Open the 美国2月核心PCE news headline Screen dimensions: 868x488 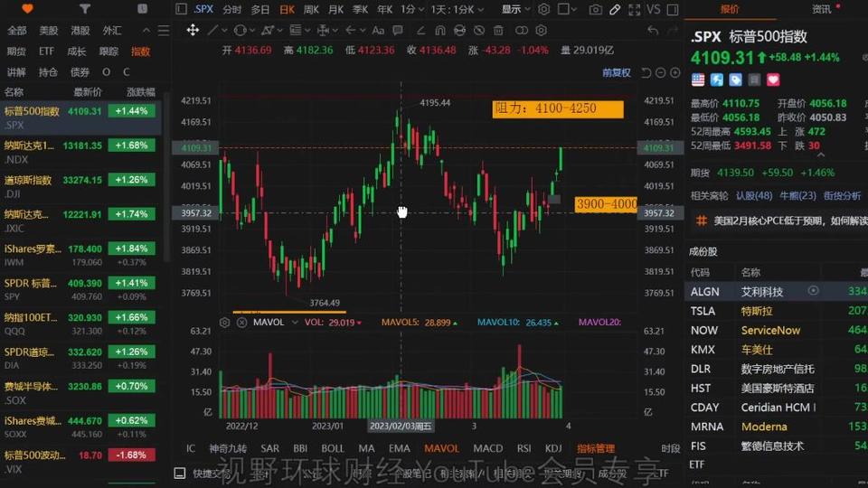pyautogui.click(x=790, y=221)
